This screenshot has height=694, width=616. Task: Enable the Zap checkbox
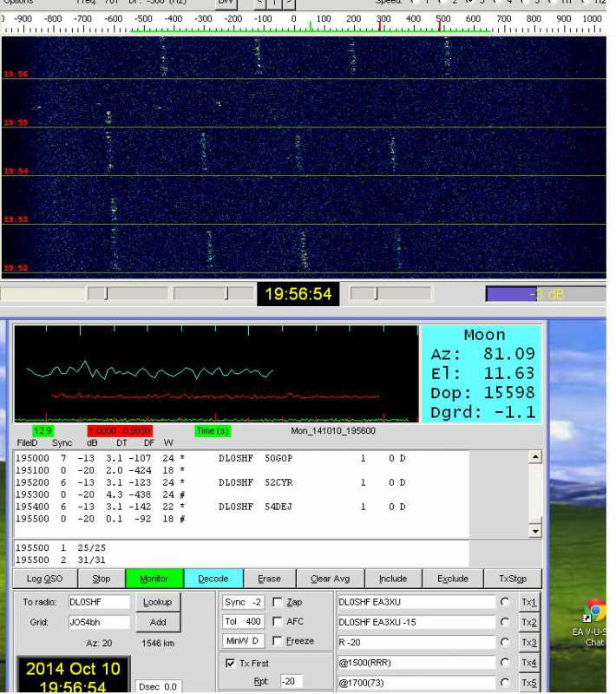[278, 602]
